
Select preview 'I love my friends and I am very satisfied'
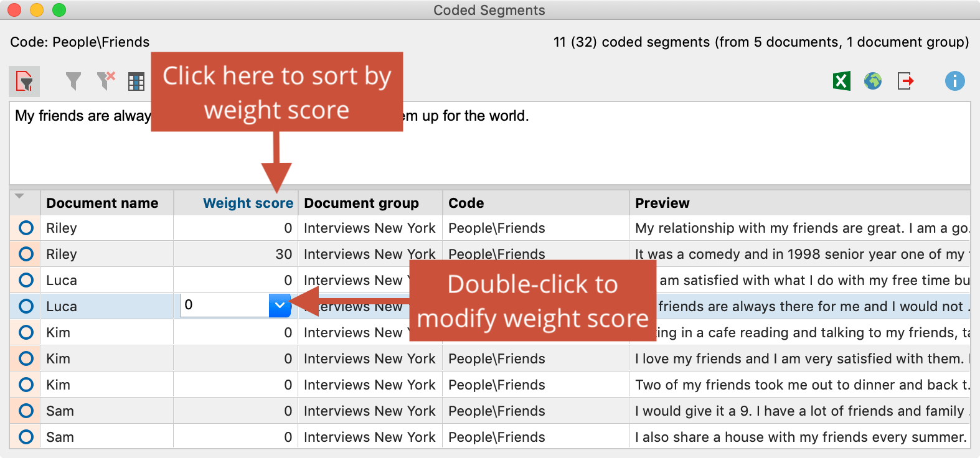(x=800, y=358)
